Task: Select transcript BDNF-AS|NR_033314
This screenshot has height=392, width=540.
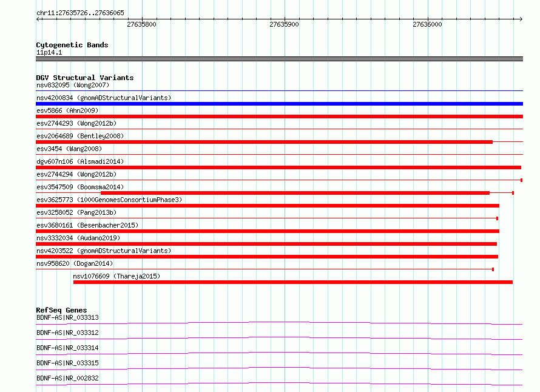Action: (67, 348)
